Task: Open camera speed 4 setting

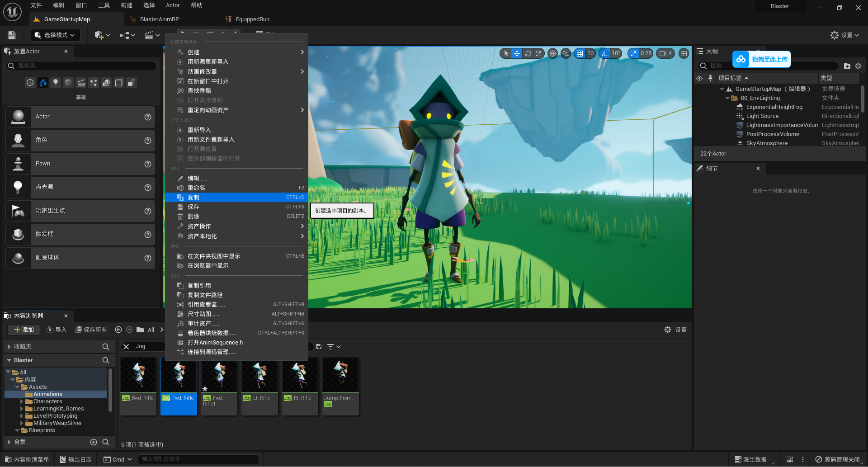Action: point(665,53)
